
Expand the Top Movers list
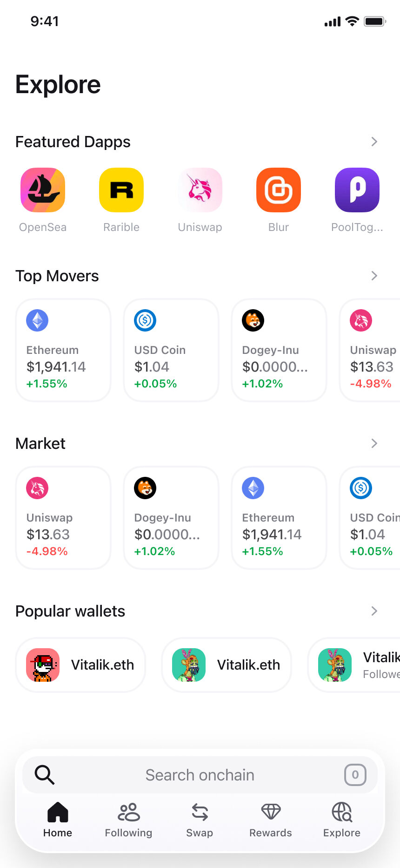pyautogui.click(x=374, y=276)
